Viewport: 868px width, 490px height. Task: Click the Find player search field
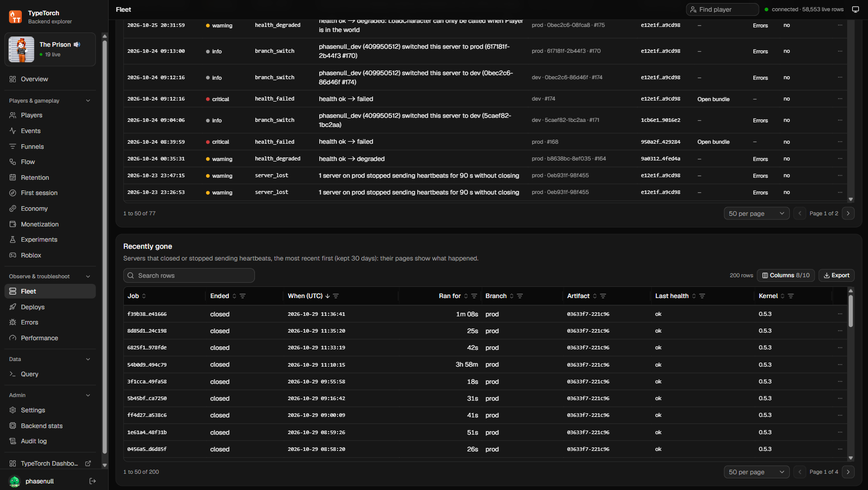[722, 10]
